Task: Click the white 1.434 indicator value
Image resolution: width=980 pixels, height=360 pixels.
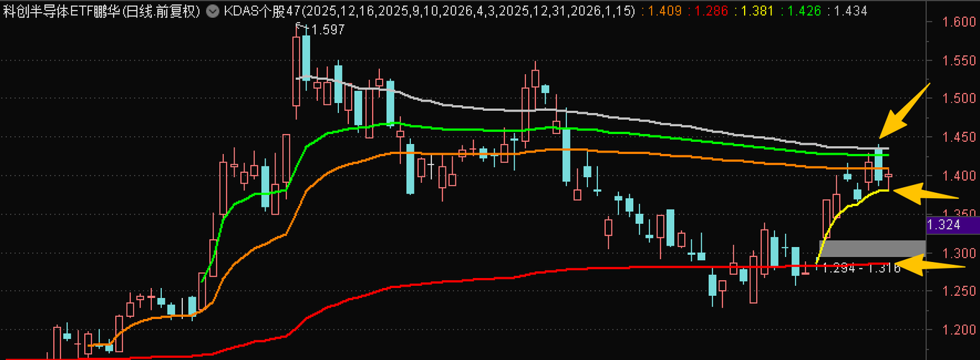Action: tap(851, 11)
